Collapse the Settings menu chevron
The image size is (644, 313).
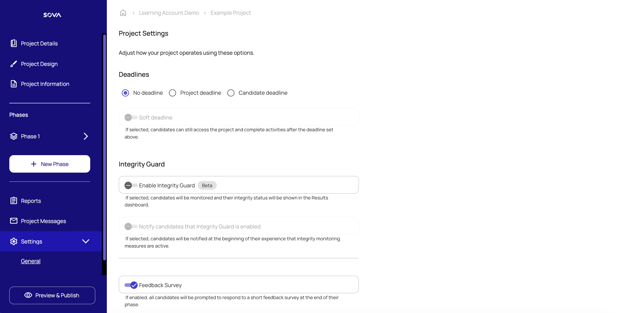click(86, 241)
